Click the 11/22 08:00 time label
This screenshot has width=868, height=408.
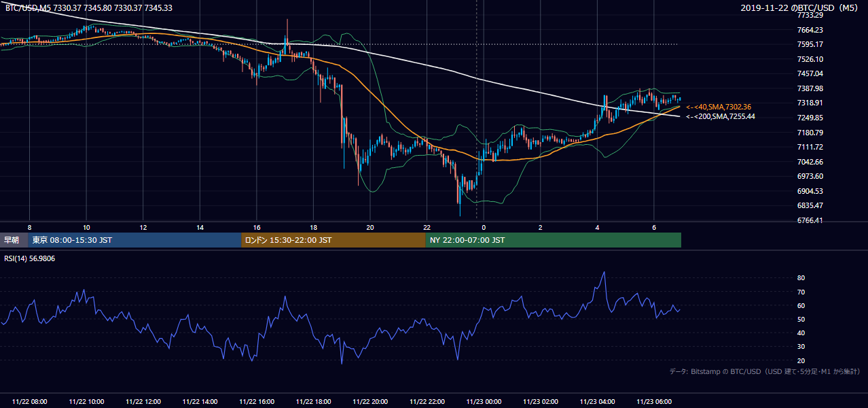point(30,402)
